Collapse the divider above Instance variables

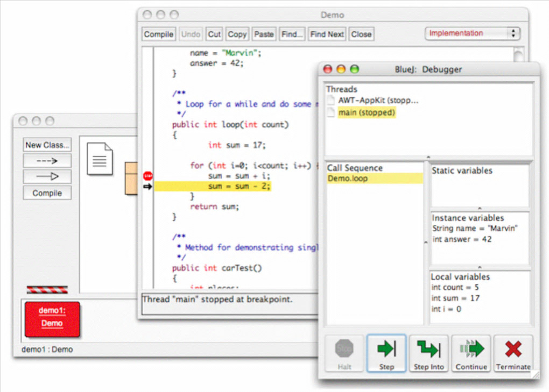(x=480, y=209)
